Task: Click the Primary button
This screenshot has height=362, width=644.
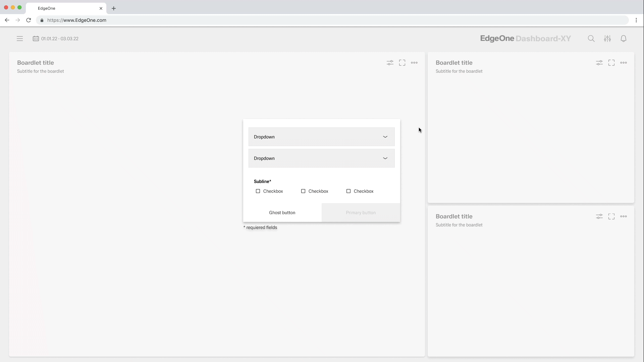Action: [x=361, y=213]
